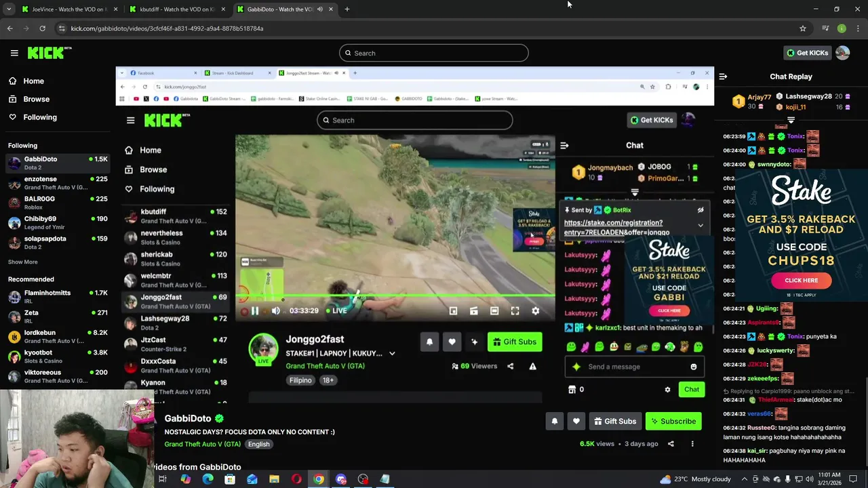The height and width of the screenshot is (488, 868).
Task: Open the taskbar volume control
Action: pos(810,479)
